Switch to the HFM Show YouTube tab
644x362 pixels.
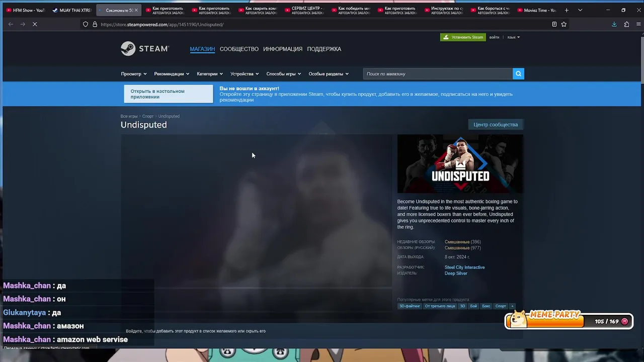(25, 10)
